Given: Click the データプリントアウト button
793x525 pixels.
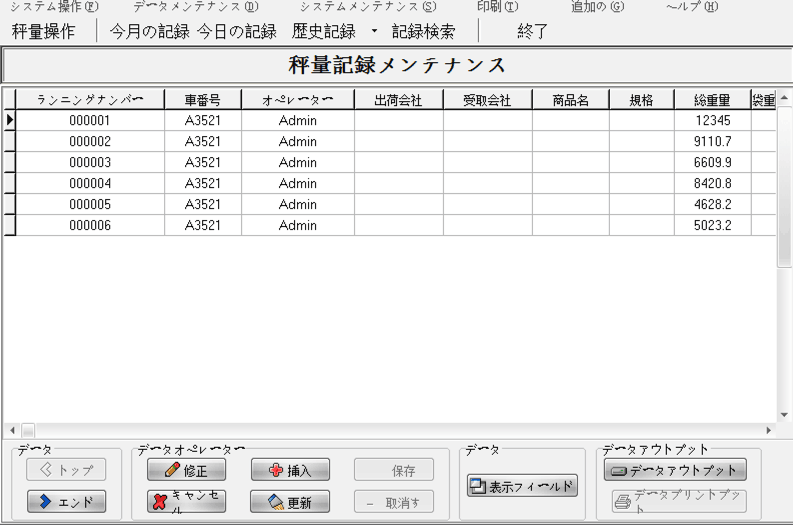Looking at the screenshot, I should point(679,501).
